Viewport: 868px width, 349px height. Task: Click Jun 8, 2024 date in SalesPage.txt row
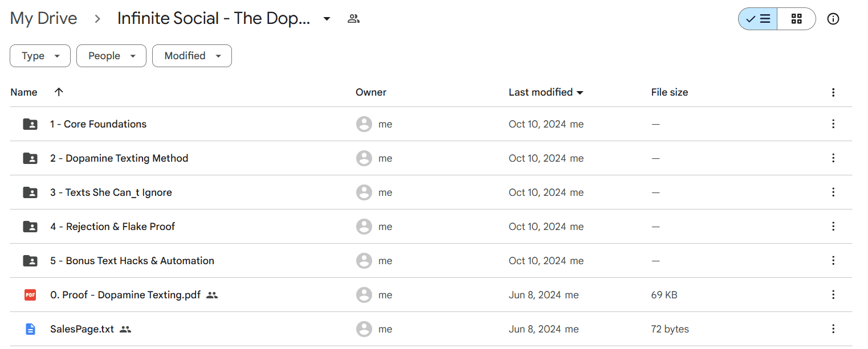535,329
